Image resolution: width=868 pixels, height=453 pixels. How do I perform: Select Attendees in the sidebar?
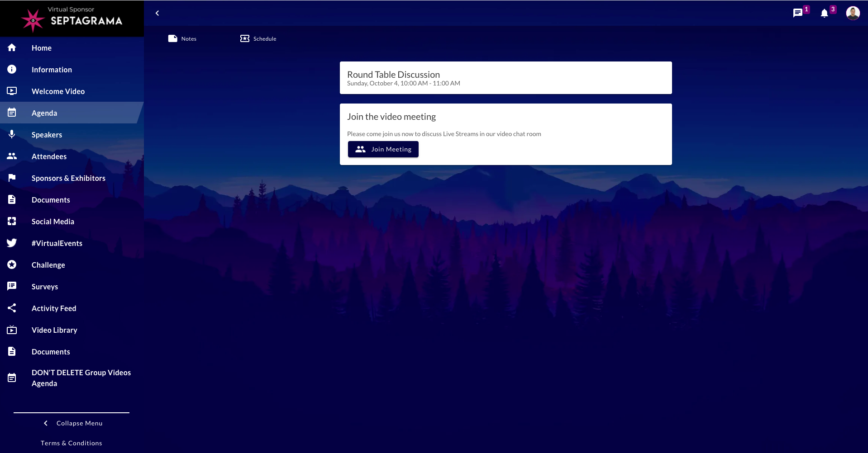(x=49, y=156)
